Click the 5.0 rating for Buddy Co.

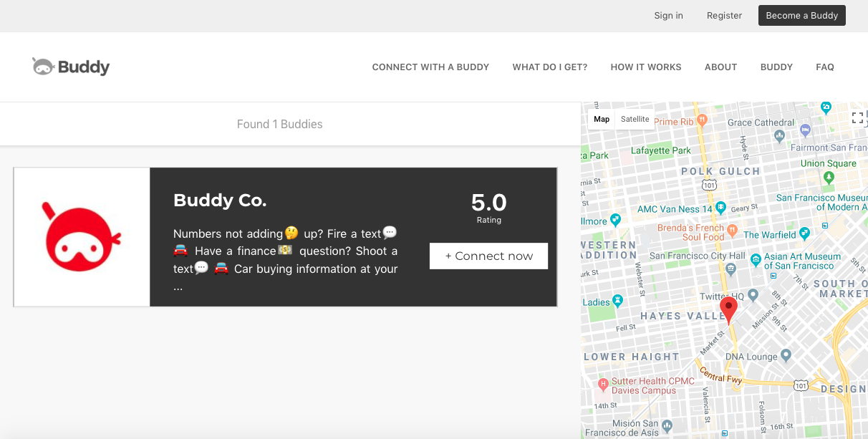[488, 202]
